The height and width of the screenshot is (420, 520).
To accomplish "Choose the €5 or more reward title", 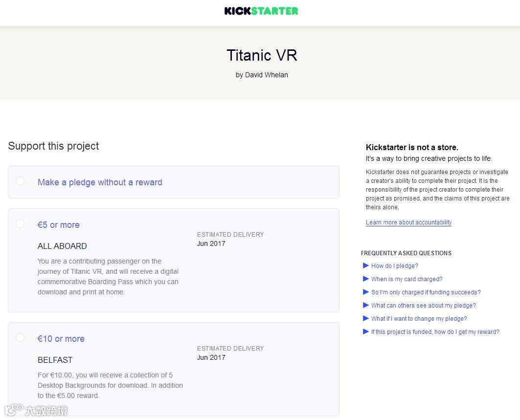I will [x=58, y=225].
